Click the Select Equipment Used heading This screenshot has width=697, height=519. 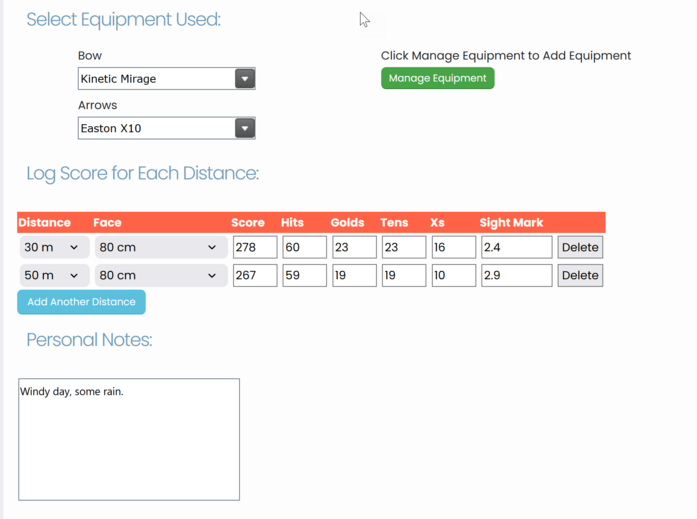coord(124,20)
